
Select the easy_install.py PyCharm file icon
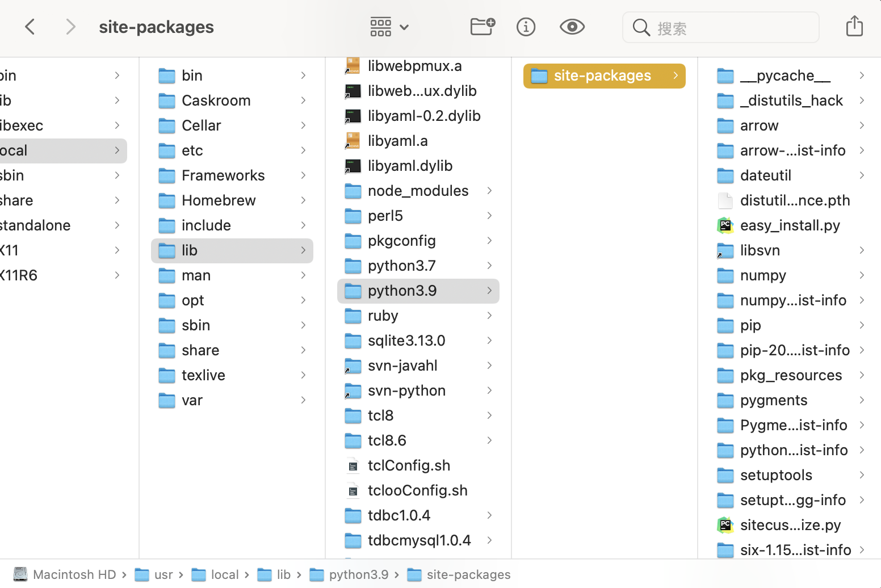tap(725, 225)
